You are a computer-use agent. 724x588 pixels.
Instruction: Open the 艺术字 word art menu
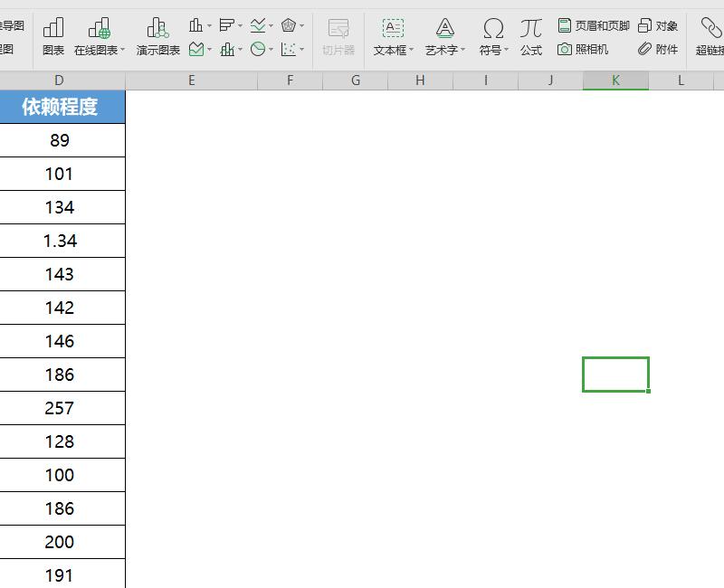pos(444,36)
